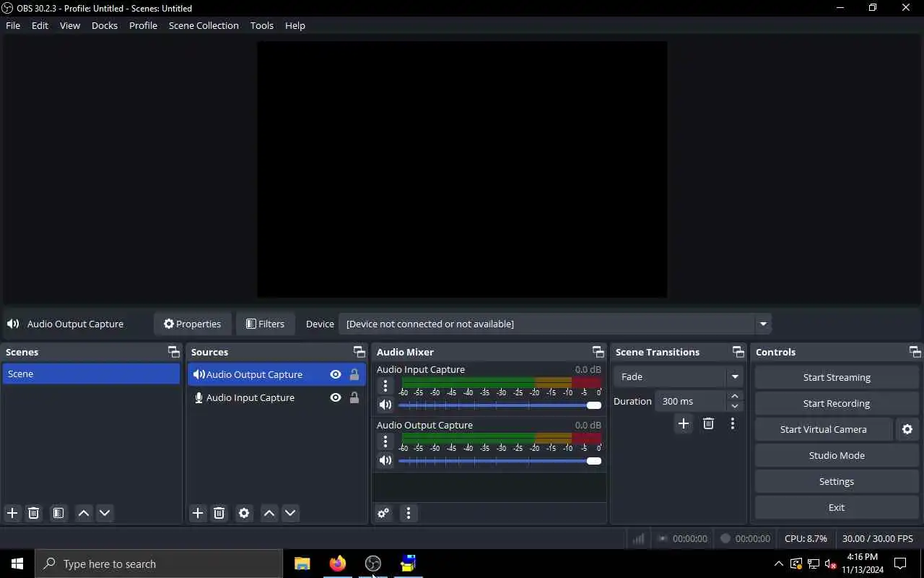The image size is (924, 578).
Task: Click the Duration 300 ms field
Action: pyautogui.click(x=690, y=401)
